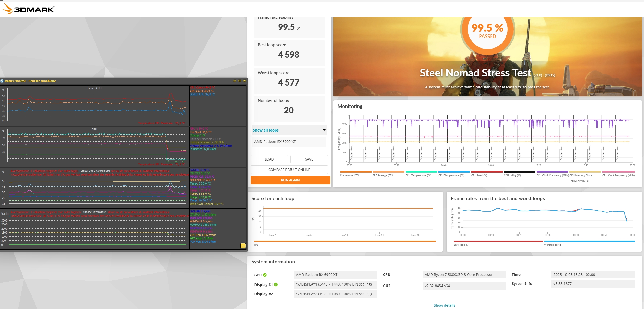The height and width of the screenshot is (309, 644).
Task: Toggle Frame rate (FPS) legend in Monitoring chart
Action: pyautogui.click(x=350, y=175)
